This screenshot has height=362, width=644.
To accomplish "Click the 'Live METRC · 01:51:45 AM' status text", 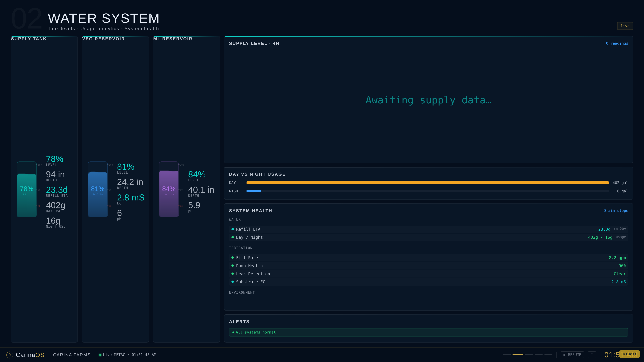I will click(x=129, y=355).
